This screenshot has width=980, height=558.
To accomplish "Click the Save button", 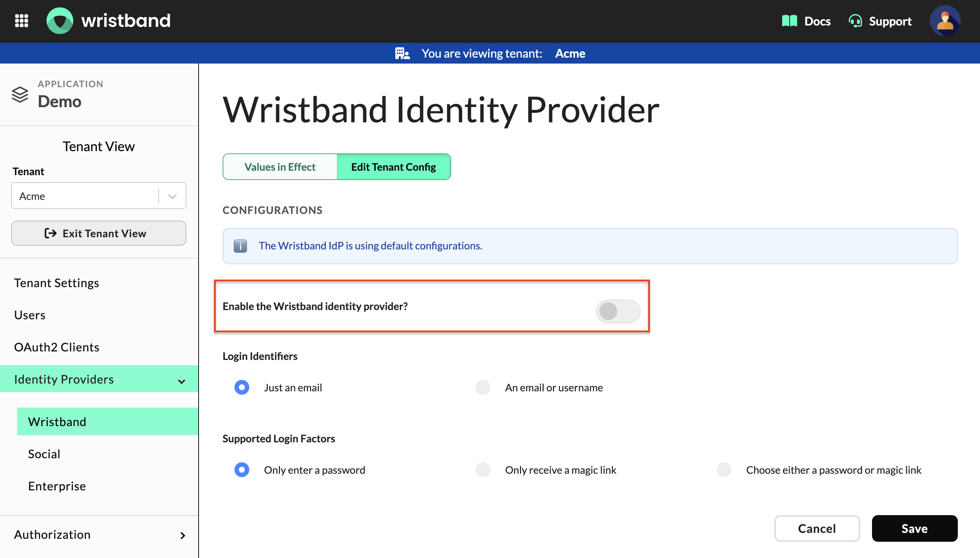I will click(x=915, y=528).
